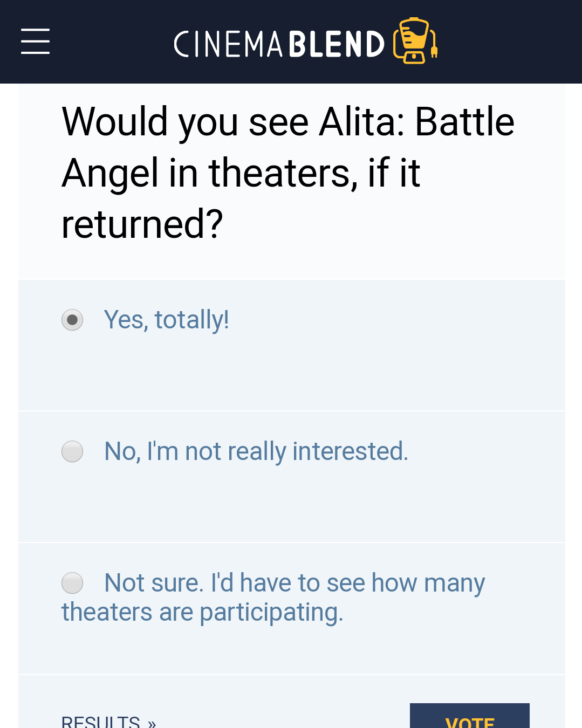Select the "Yes, totally!" radio button
Viewport: 582px width, 728px height.
[72, 320]
